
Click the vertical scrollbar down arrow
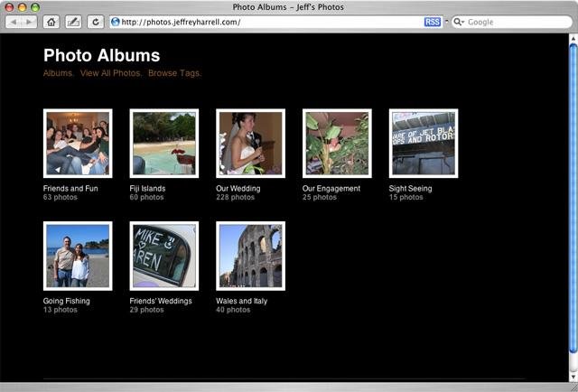pos(573,376)
